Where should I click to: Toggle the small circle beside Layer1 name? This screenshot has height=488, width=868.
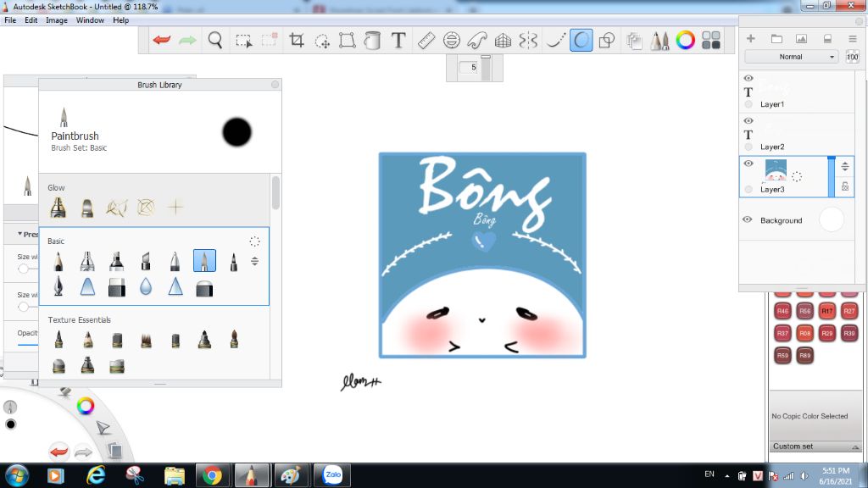coord(748,104)
